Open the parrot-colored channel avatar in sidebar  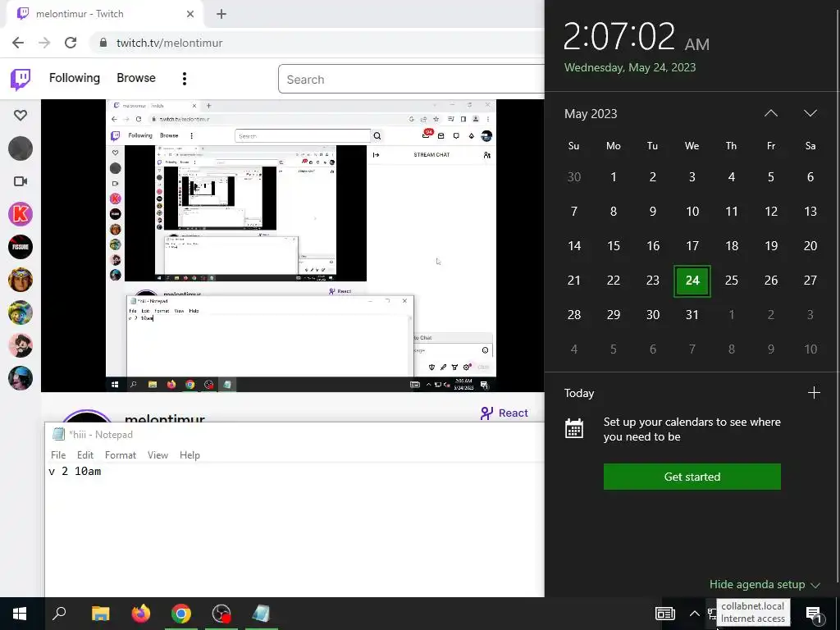coord(21,313)
